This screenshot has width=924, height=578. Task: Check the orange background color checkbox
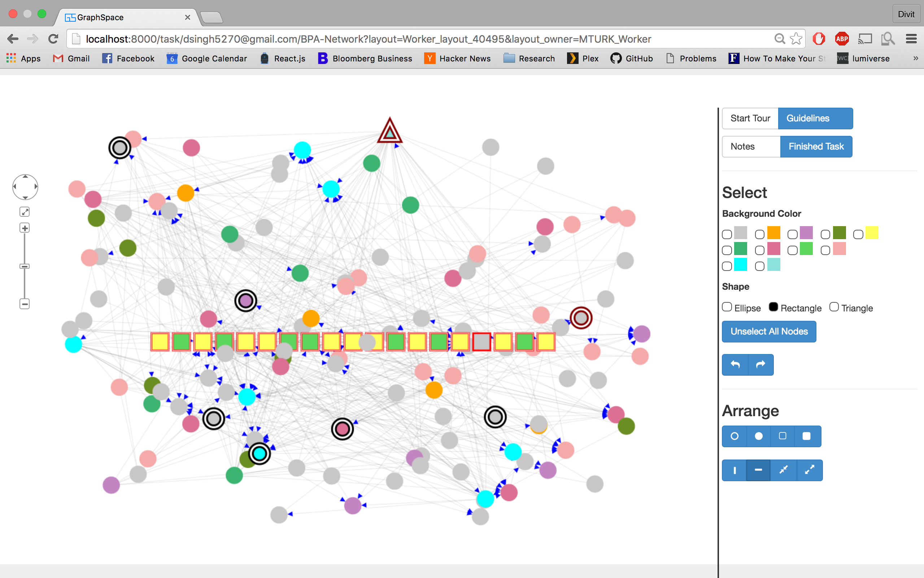tap(760, 234)
